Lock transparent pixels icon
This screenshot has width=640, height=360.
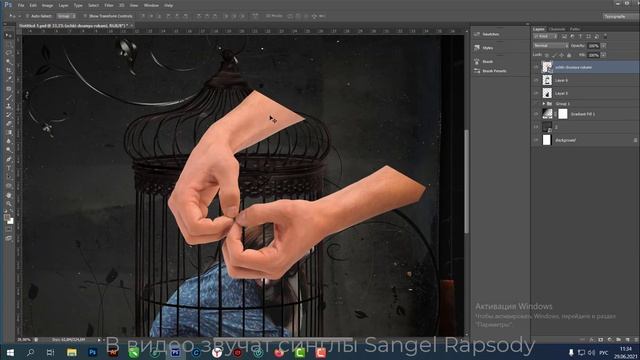point(547,55)
